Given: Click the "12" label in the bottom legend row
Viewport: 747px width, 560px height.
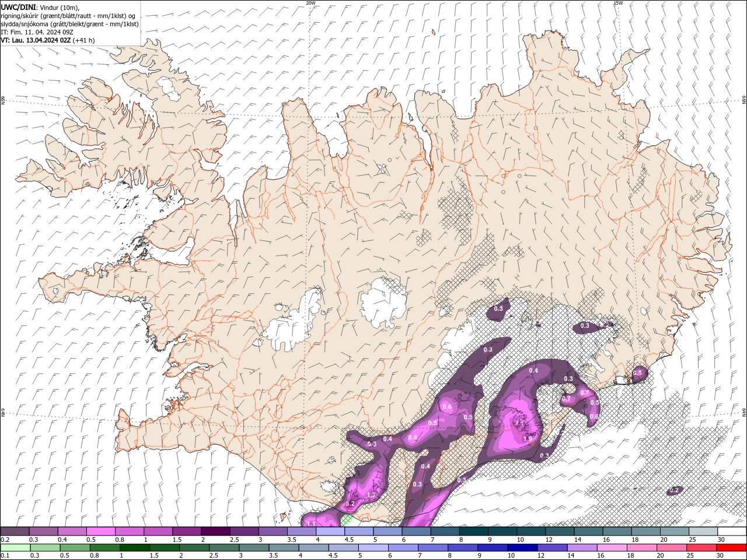Looking at the screenshot, I should pos(541,556).
